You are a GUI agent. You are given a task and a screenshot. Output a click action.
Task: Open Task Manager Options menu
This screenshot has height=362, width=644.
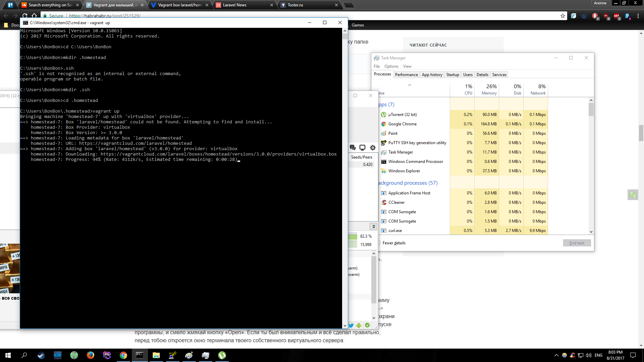pyautogui.click(x=391, y=66)
